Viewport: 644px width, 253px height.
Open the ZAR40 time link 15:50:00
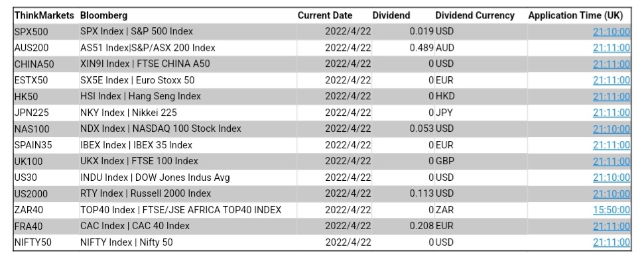611,210
